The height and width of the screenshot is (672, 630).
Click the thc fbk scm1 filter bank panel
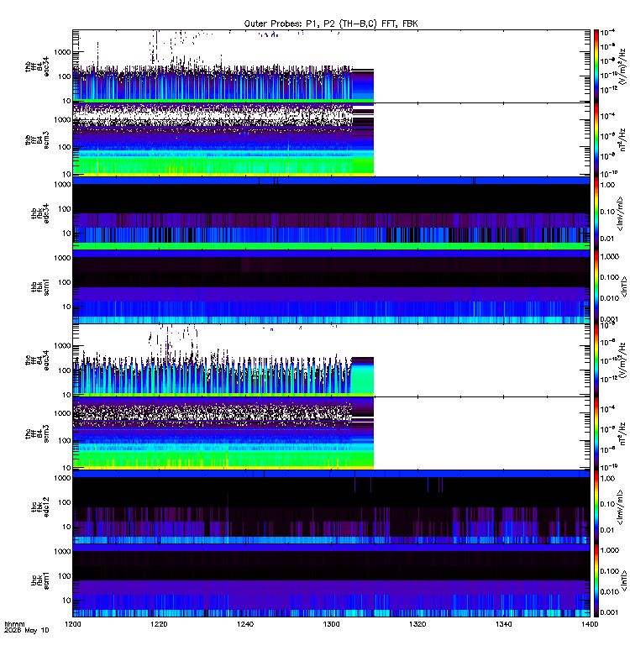(x=331, y=580)
